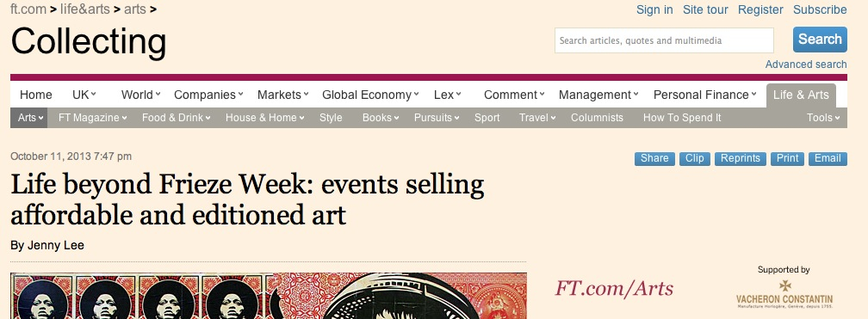The height and width of the screenshot is (319, 868).
Task: Click the blue Search button
Action: pyautogui.click(x=820, y=40)
